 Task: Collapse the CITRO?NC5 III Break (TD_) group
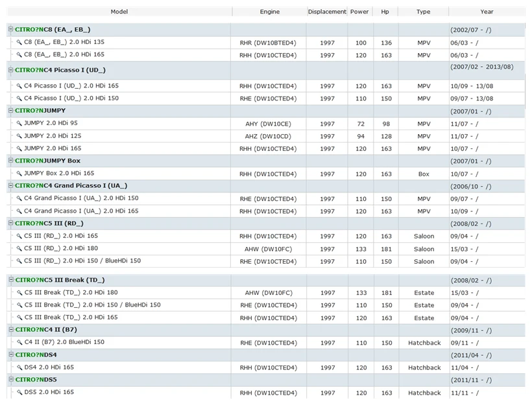(x=11, y=279)
